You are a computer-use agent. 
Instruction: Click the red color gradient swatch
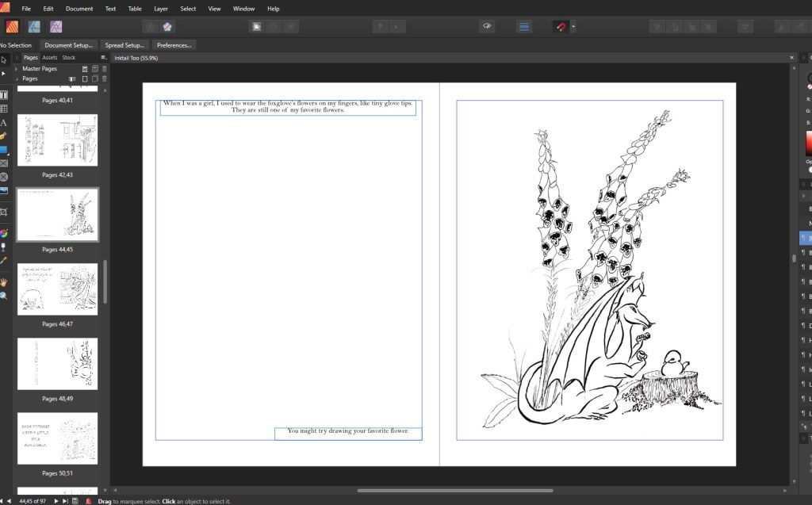click(x=809, y=143)
